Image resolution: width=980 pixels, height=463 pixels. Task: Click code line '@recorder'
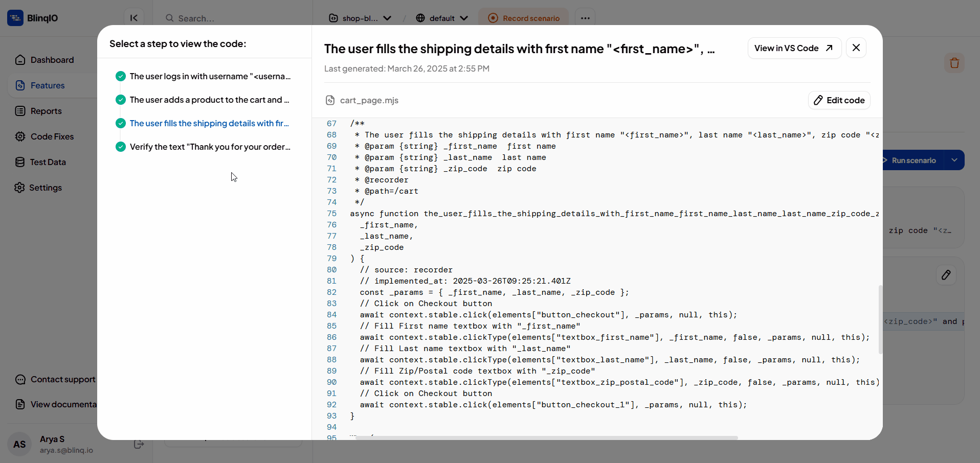(x=382, y=180)
